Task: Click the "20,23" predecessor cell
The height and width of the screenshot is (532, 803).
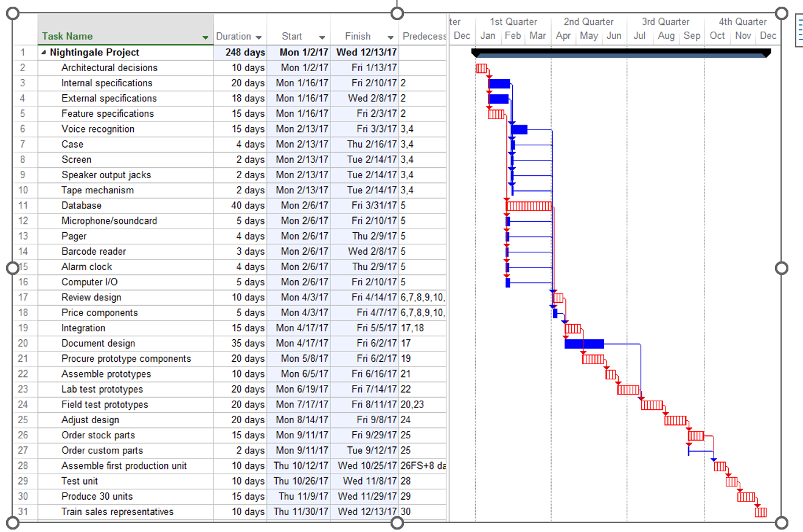Action: tap(423, 405)
